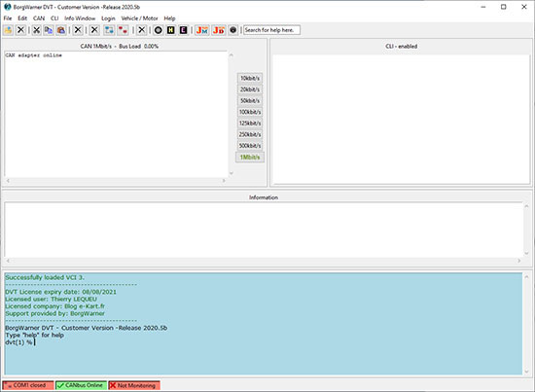Click the dvt(1) % console prompt line

pos(19,342)
